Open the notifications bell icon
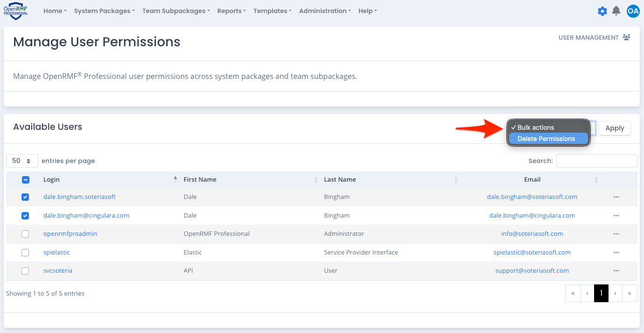The height and width of the screenshot is (333, 644). [616, 11]
